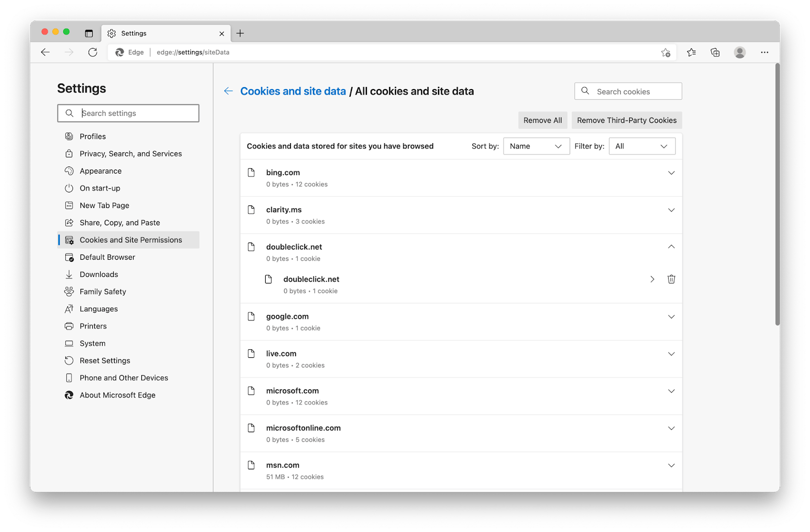The width and height of the screenshot is (810, 532).
Task: Open Default Browser settings
Action: 129,257
